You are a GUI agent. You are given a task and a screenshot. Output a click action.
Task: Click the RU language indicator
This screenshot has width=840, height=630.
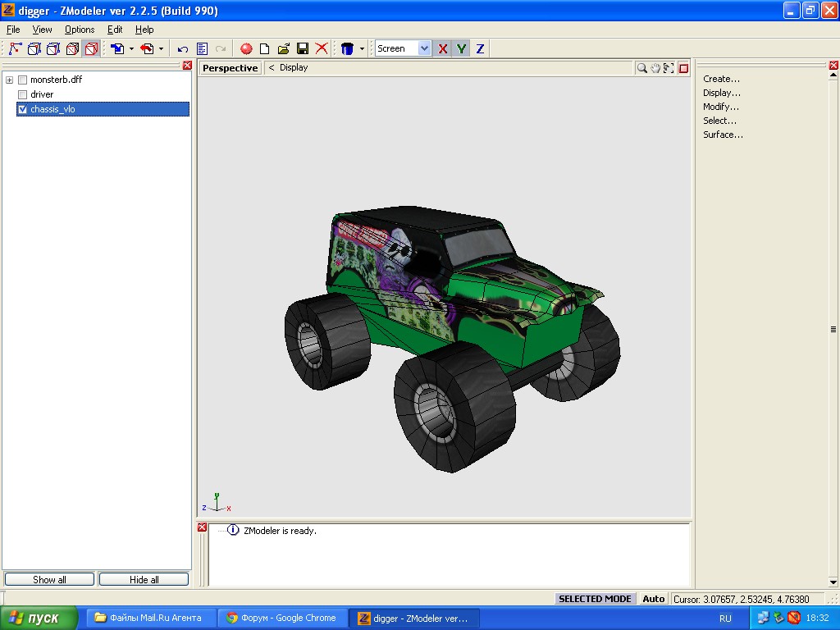click(x=725, y=619)
